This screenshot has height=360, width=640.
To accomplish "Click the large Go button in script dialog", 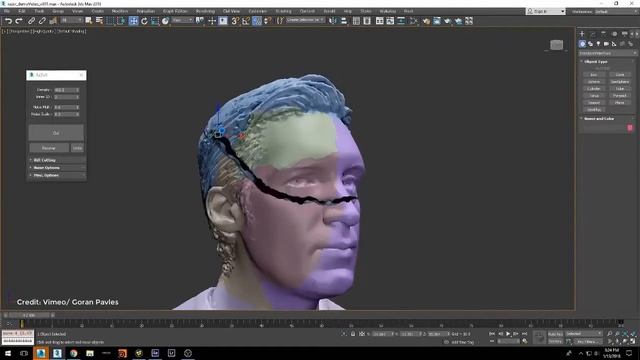I will tap(56, 133).
